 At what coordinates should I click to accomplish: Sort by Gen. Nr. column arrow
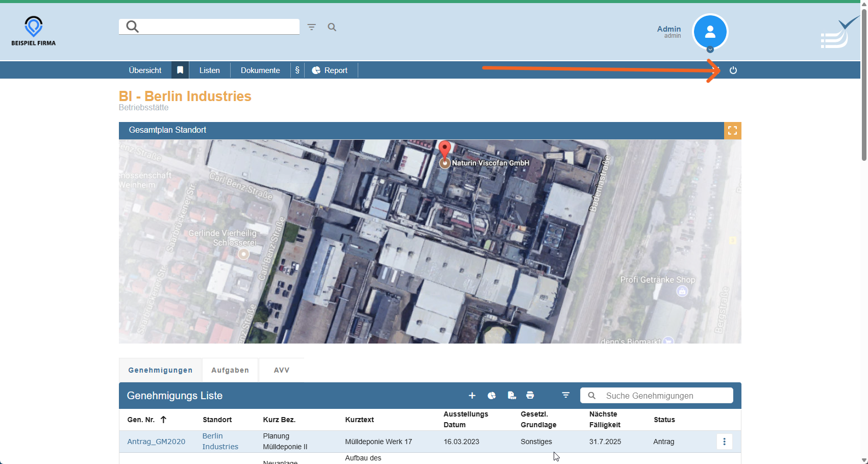(x=163, y=420)
